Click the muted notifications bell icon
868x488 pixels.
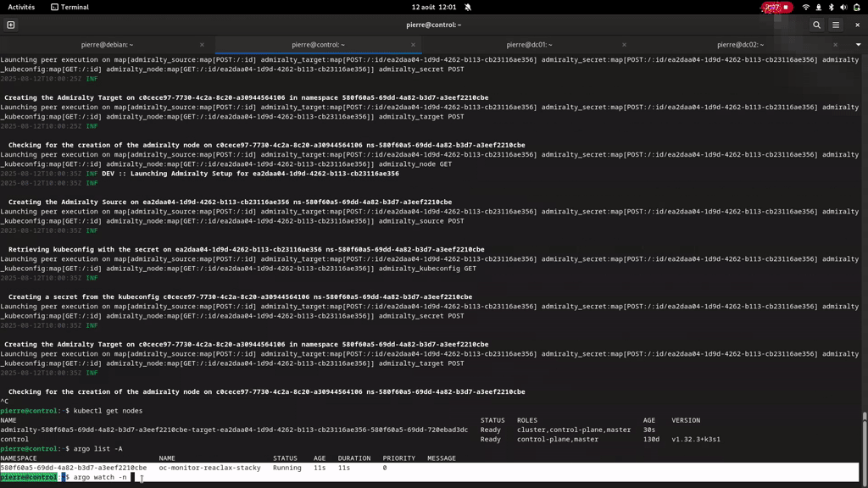coord(468,7)
